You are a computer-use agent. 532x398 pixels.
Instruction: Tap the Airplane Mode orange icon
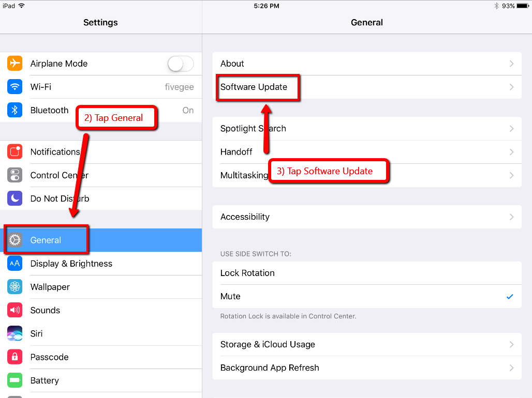click(15, 64)
